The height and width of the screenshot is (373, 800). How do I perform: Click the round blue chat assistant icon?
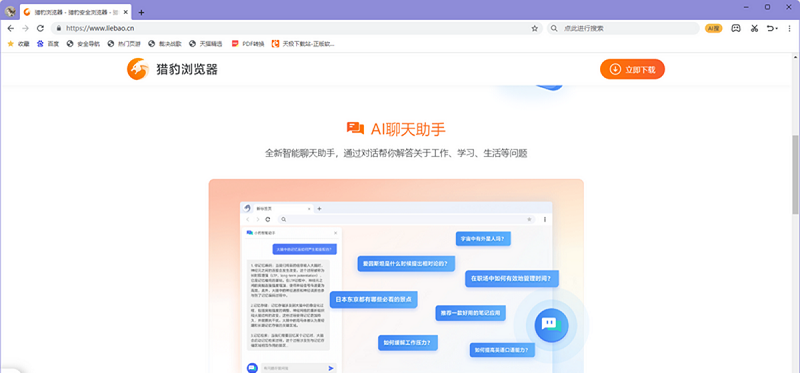[x=552, y=325]
